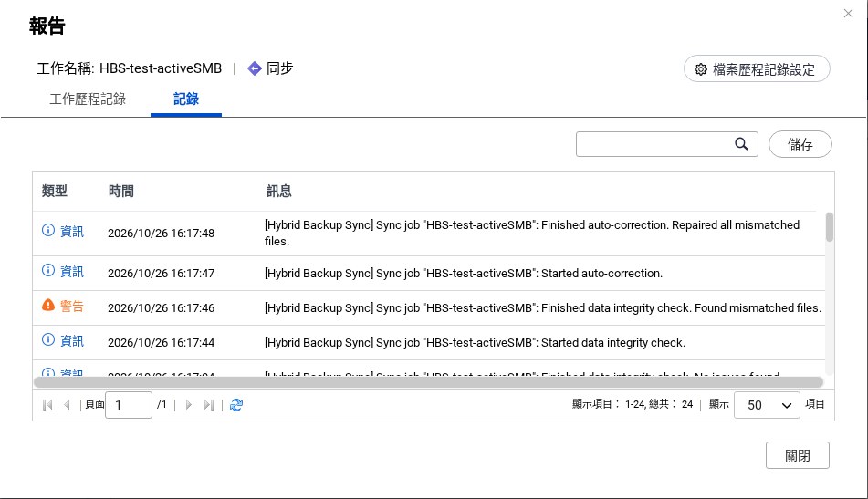Select timestamp 2026/10/26 16:17:44
Image resolution: width=868 pixels, height=499 pixels.
tap(161, 342)
